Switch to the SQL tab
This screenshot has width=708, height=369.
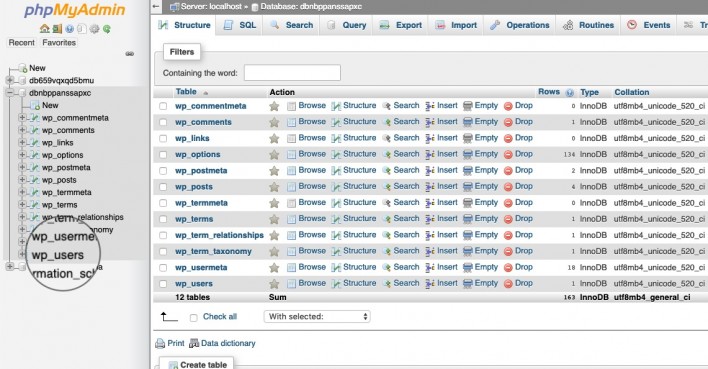pyautogui.click(x=240, y=25)
